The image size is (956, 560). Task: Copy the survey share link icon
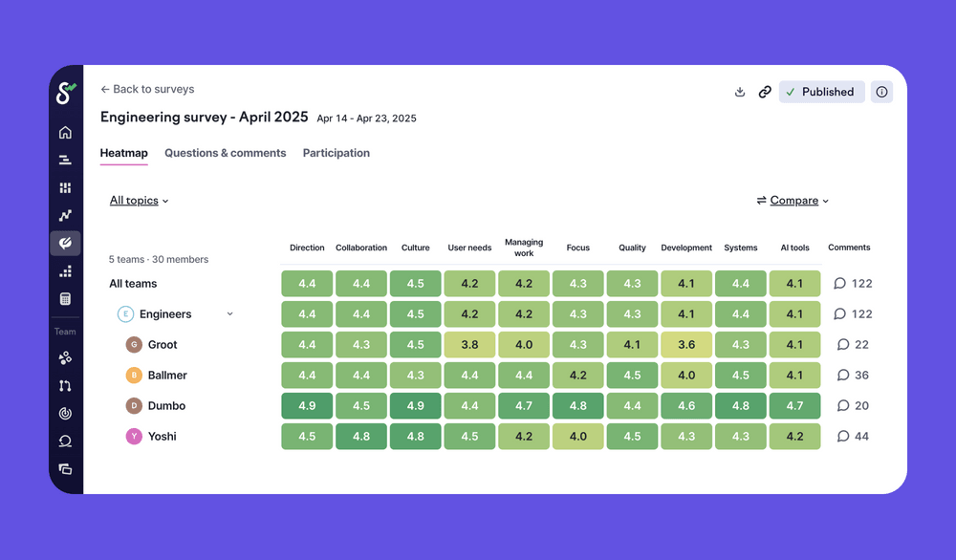coord(765,92)
